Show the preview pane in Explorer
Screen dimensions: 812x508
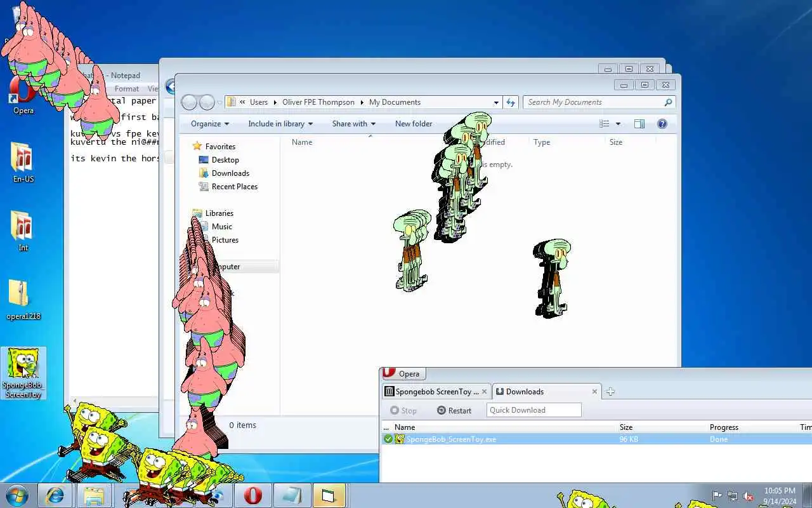point(639,124)
